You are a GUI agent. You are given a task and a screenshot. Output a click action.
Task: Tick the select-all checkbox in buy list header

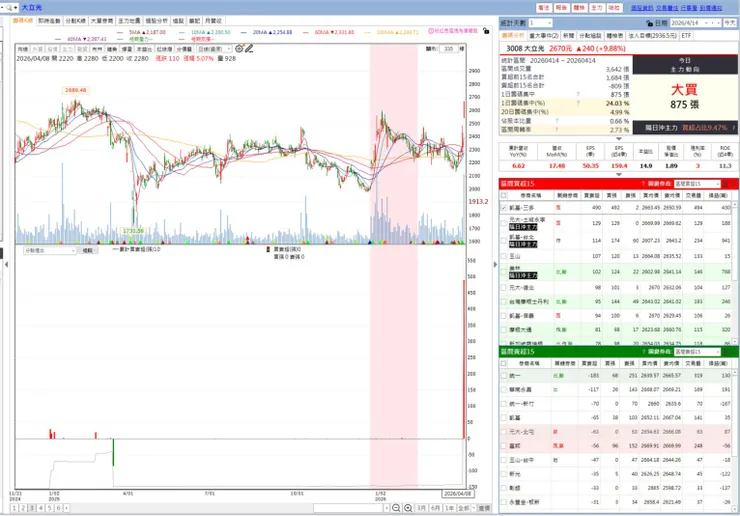click(504, 195)
